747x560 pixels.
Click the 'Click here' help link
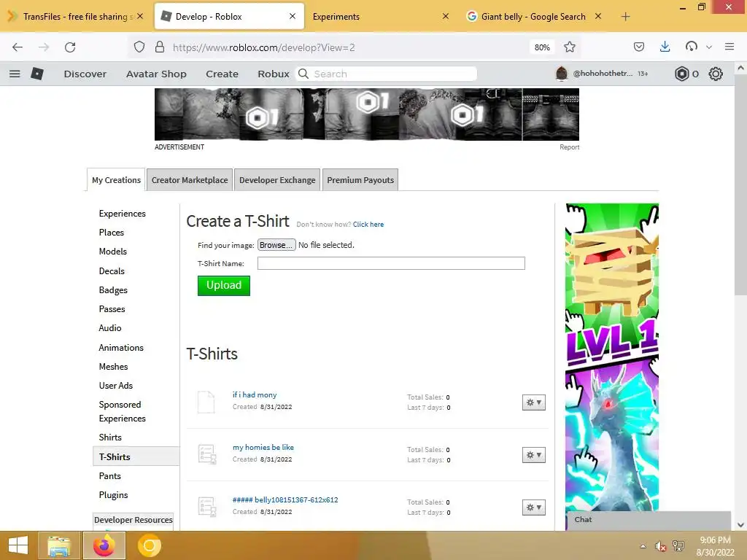[368, 225]
